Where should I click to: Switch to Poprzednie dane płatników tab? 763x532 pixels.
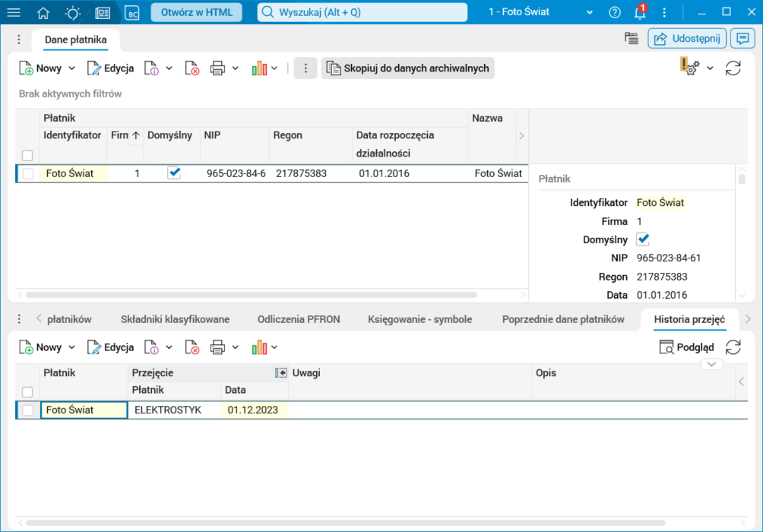563,320
